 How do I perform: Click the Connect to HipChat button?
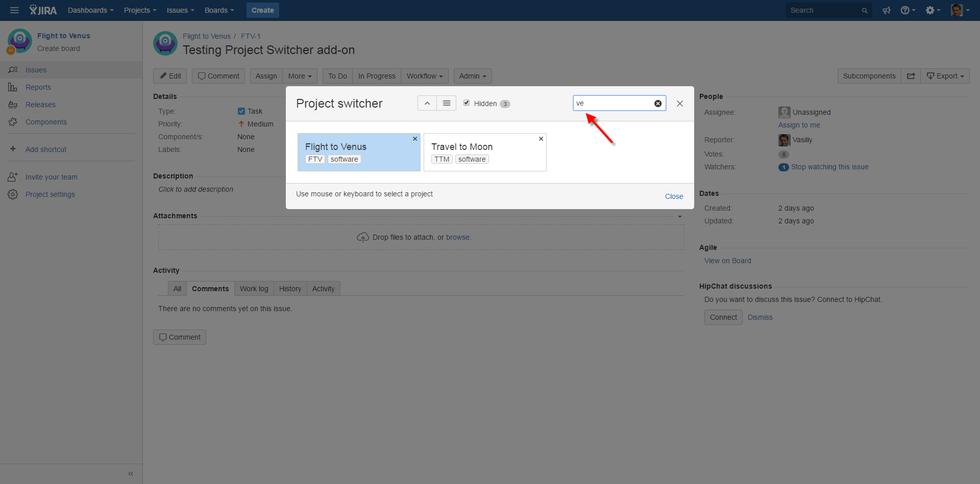723,317
